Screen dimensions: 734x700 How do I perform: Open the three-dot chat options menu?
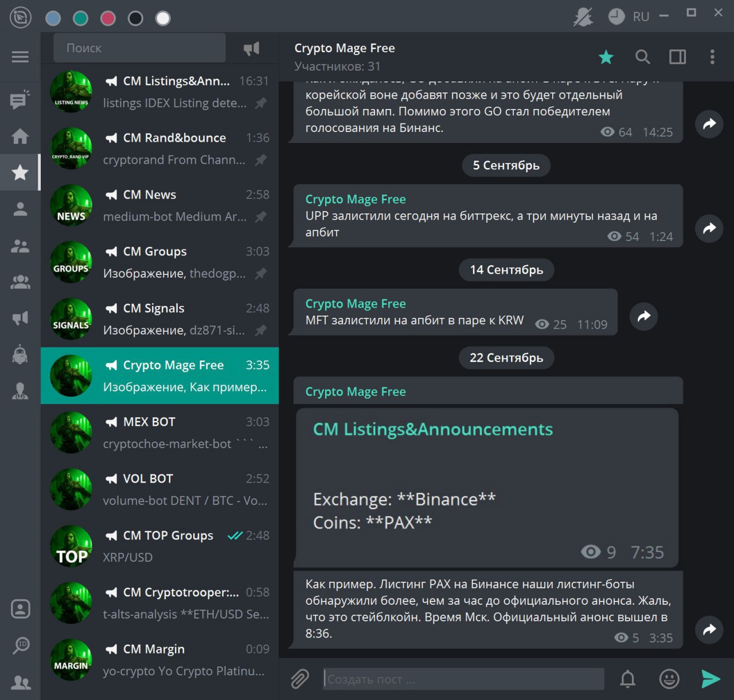(712, 57)
